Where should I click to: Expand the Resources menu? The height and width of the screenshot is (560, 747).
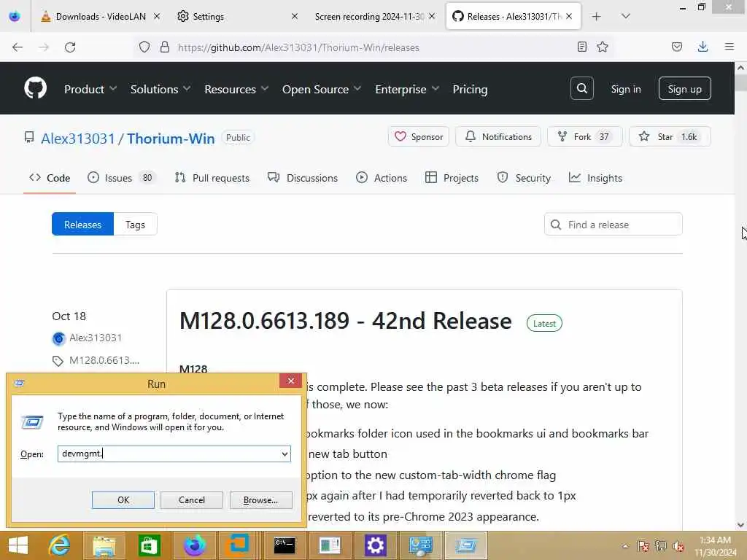(236, 89)
